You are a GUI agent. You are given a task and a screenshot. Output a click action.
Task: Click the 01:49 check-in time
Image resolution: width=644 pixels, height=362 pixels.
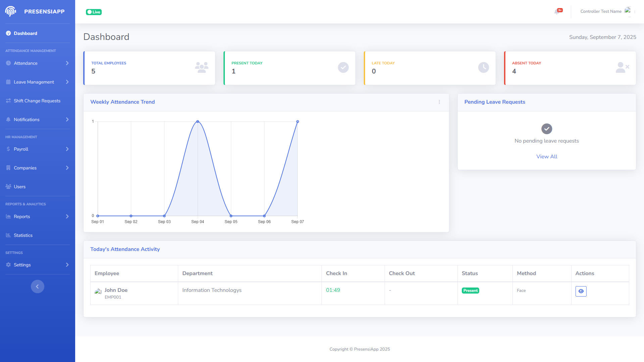click(x=333, y=290)
